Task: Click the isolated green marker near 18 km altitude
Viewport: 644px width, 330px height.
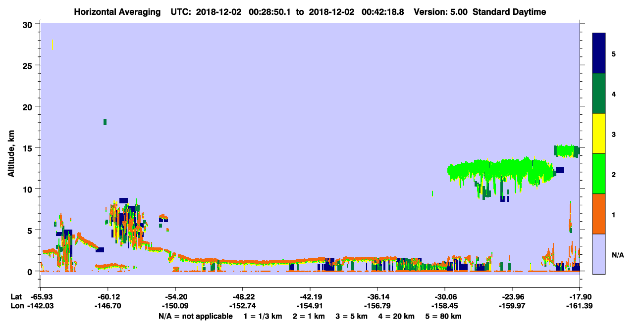Action: 105,122
